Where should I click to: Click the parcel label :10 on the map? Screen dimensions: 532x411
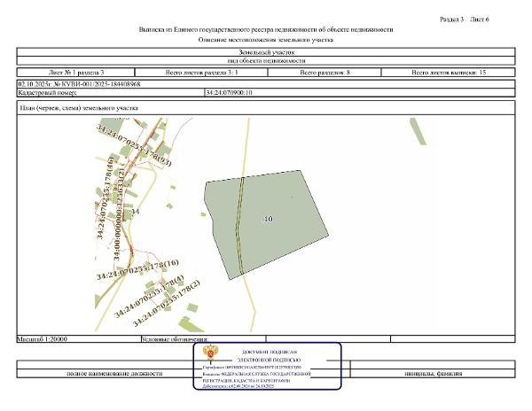tap(268, 219)
